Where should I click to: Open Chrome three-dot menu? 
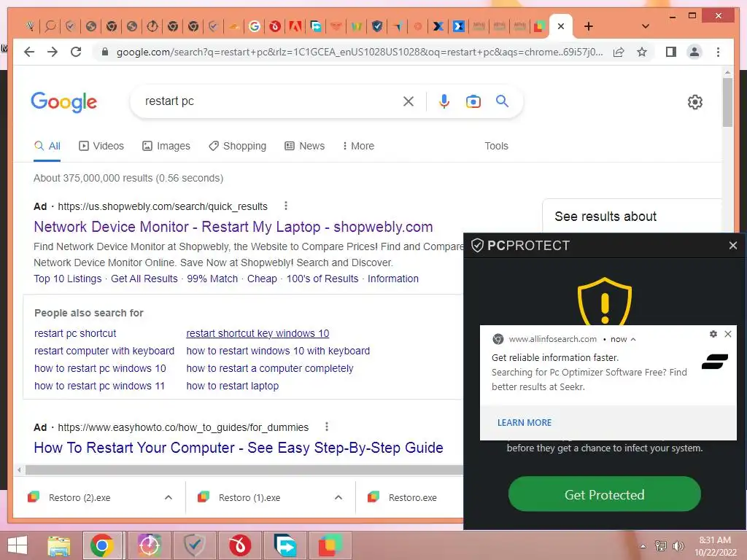pos(718,52)
